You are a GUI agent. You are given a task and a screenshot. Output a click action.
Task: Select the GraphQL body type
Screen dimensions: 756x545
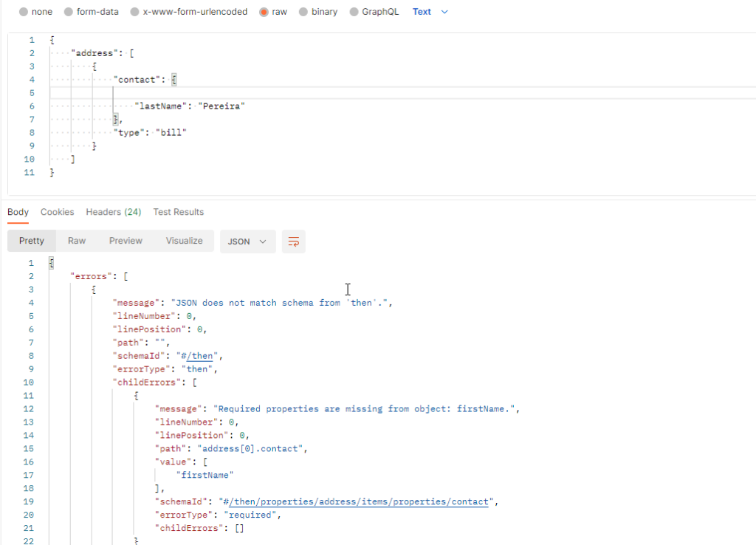click(x=354, y=12)
